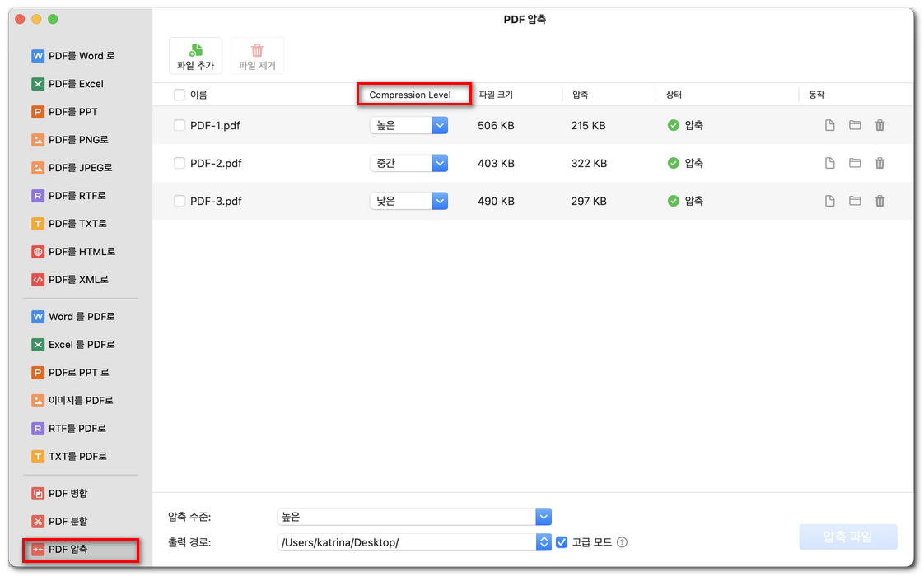Open the compressed PDF-1.pdf file icon

[830, 125]
